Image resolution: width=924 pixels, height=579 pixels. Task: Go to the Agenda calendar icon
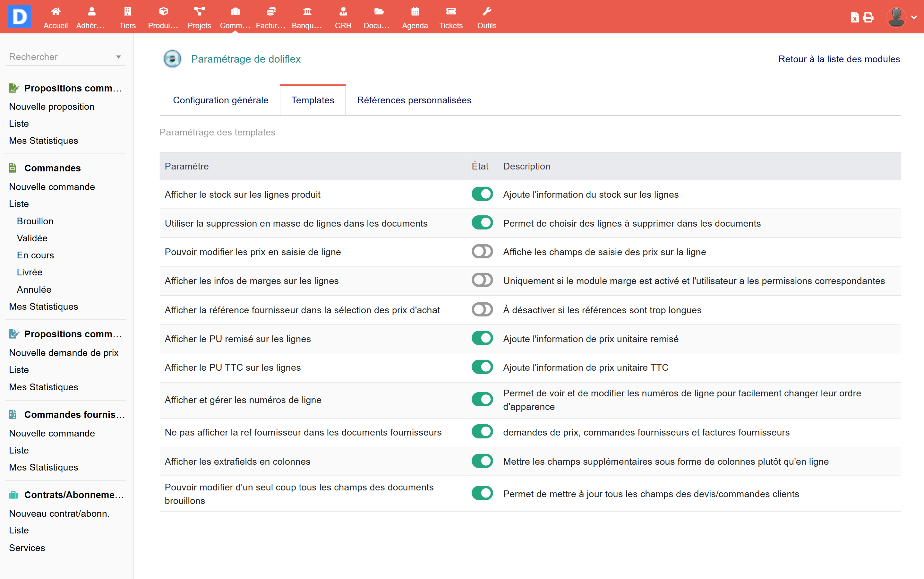coord(415,12)
